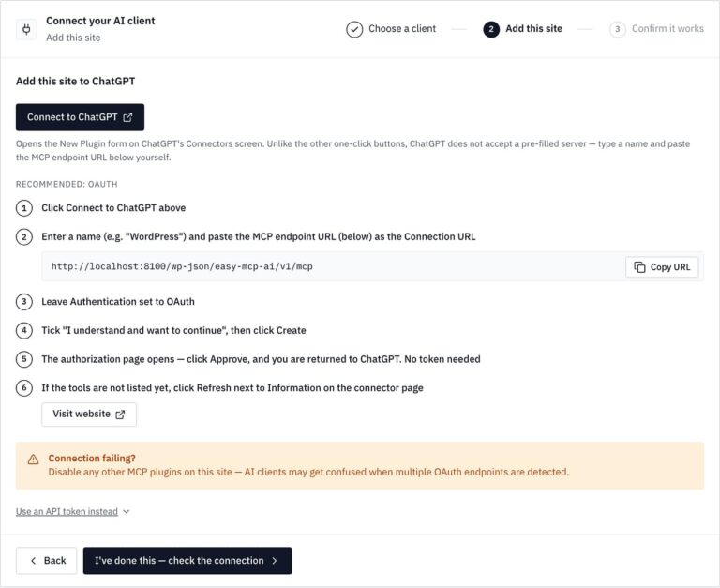Image resolution: width=720 pixels, height=588 pixels.
Task: Click the chevron next to Use an API token
Action: (x=127, y=512)
